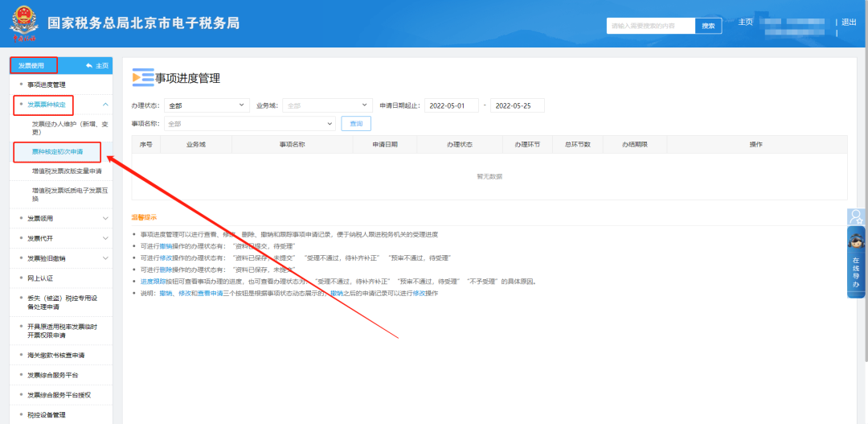Click the 查询 button
This screenshot has width=868, height=424.
356,124
